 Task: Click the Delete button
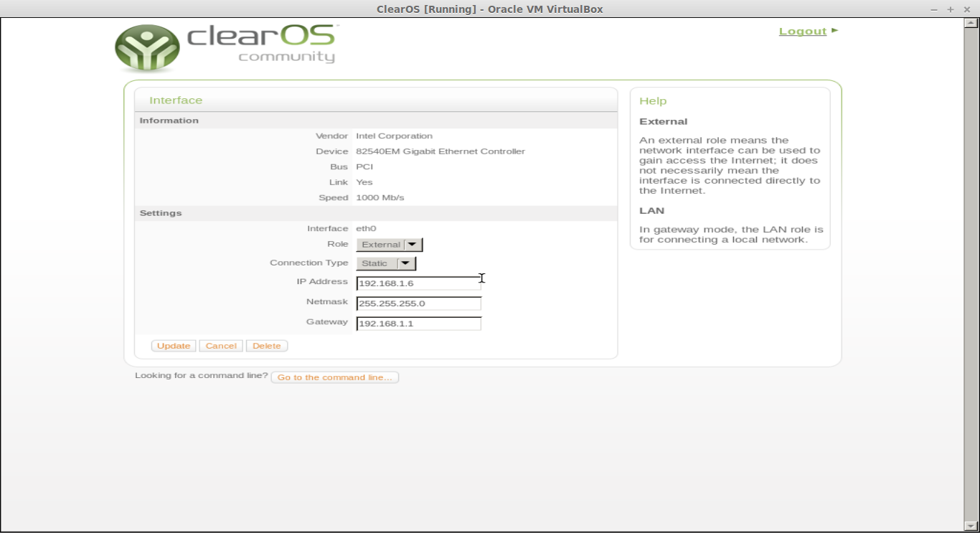pos(267,346)
